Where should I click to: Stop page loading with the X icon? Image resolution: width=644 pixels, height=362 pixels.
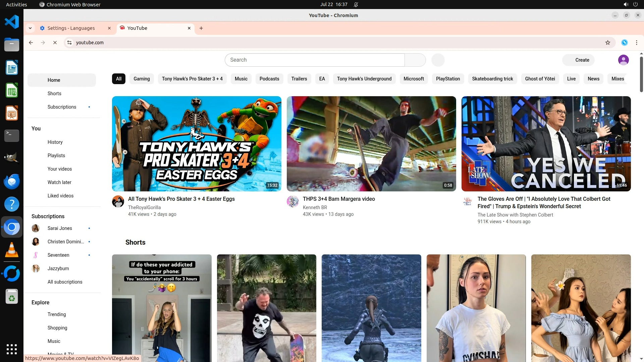[55, 43]
